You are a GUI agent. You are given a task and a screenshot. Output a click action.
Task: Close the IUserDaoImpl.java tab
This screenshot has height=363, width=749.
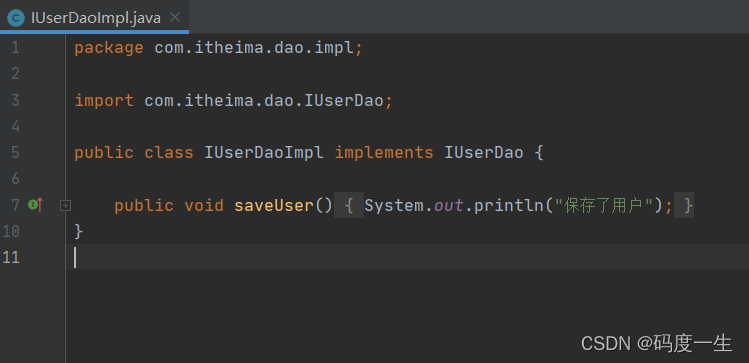[175, 18]
